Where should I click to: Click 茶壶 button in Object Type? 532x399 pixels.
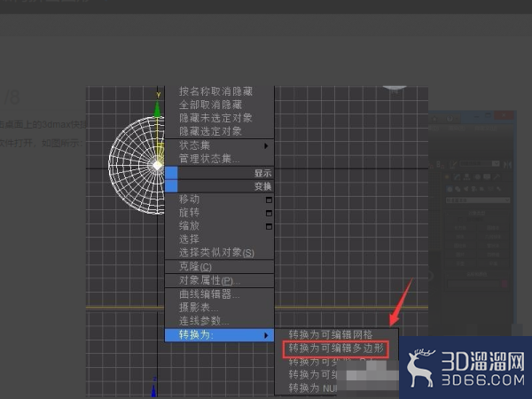pos(460,263)
